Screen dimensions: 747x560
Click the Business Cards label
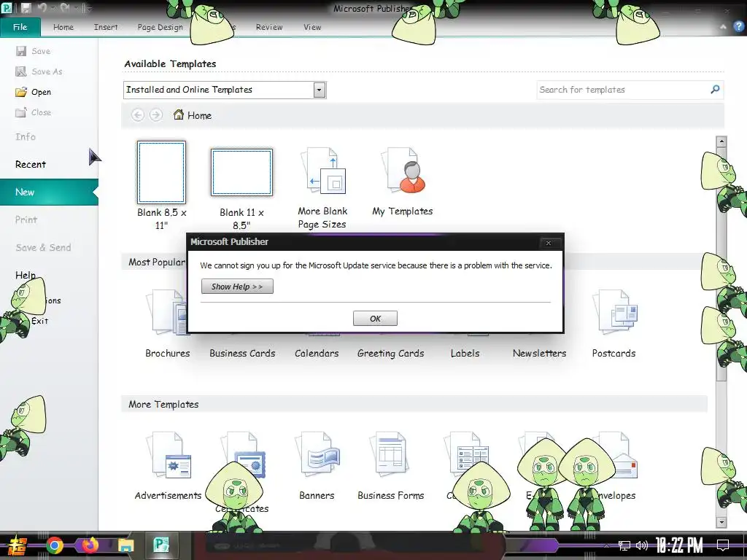(242, 354)
